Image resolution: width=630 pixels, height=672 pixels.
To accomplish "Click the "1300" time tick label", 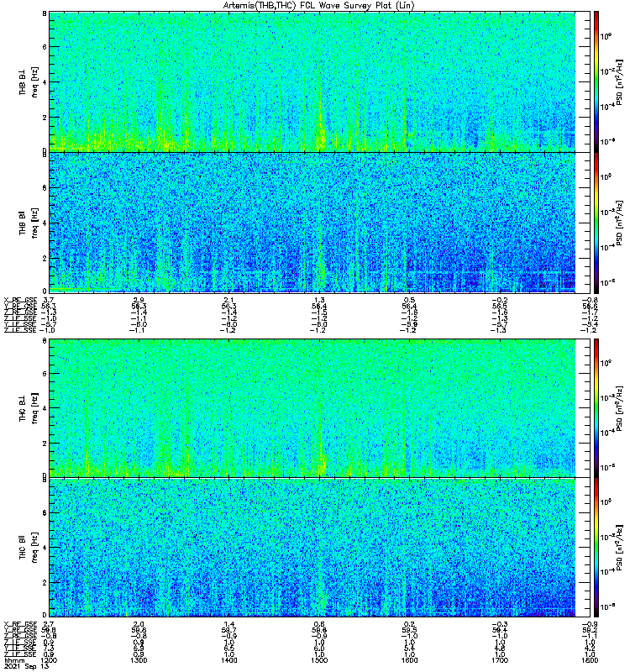I will pyautogui.click(x=139, y=660).
